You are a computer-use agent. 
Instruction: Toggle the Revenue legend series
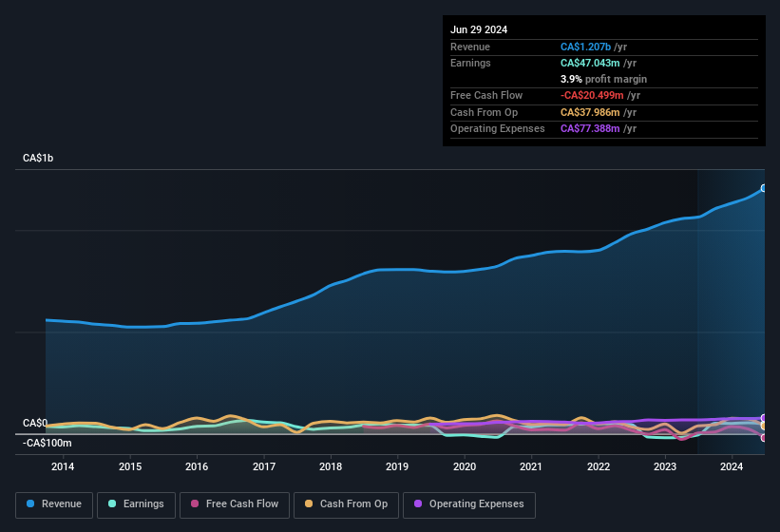(54, 504)
